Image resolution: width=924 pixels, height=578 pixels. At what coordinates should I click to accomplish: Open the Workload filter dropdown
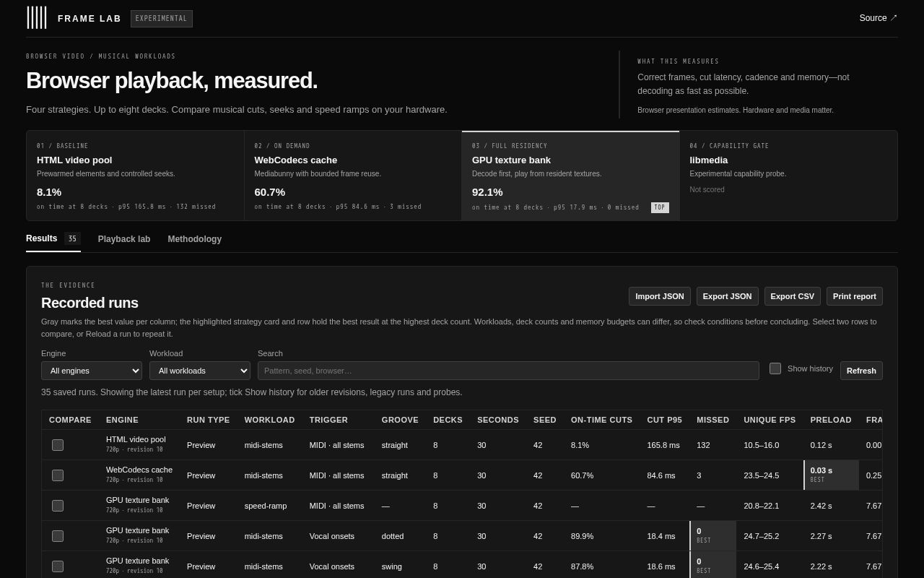(200, 371)
